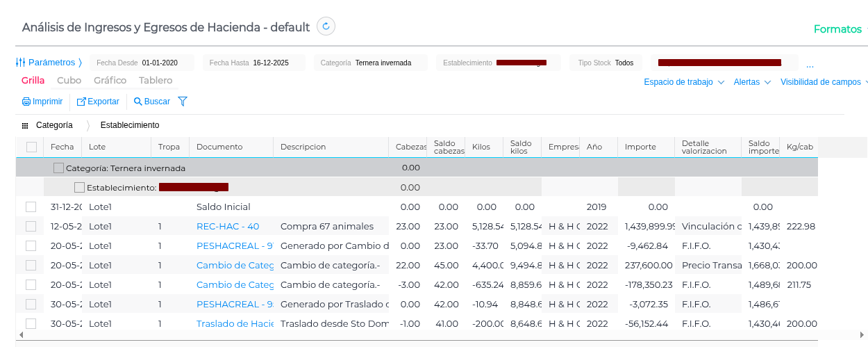Open the Visibilidad de campos dropdown
Screen dimensions: 868x347
(824, 82)
